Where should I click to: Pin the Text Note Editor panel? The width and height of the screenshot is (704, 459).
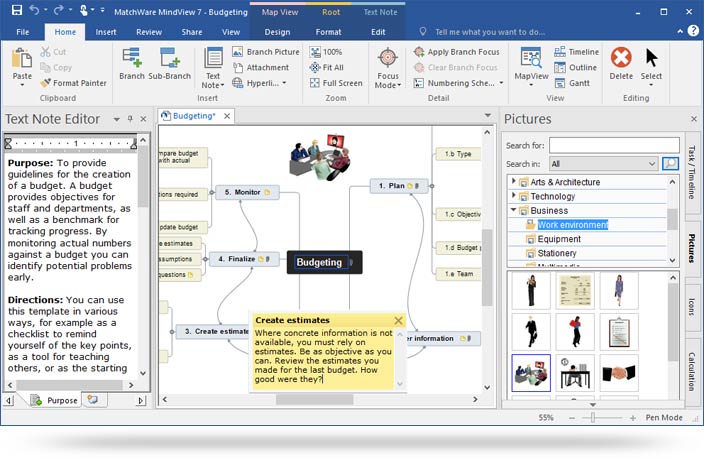(x=130, y=119)
